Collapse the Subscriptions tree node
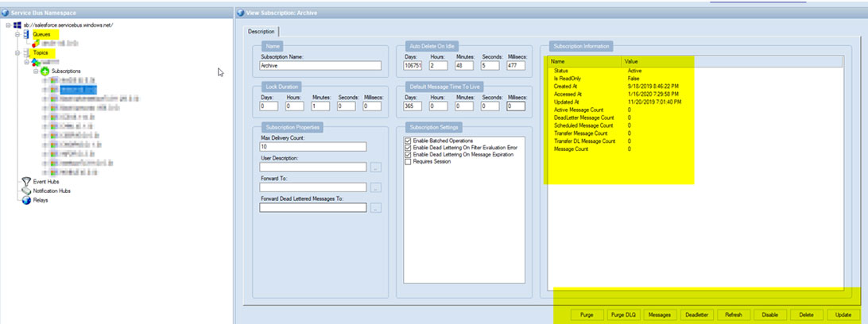Image resolution: width=868 pixels, height=324 pixels. tap(36, 72)
